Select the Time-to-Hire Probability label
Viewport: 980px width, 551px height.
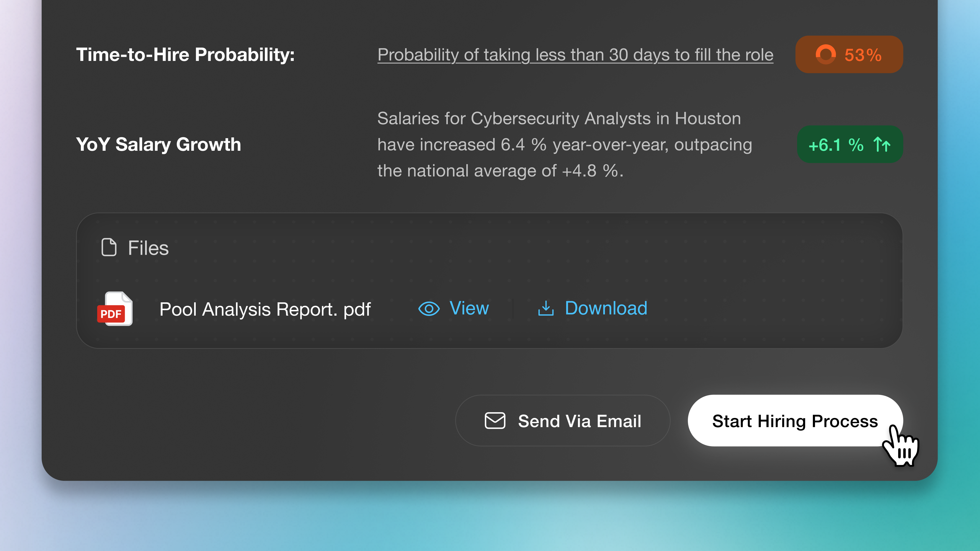coord(185,54)
